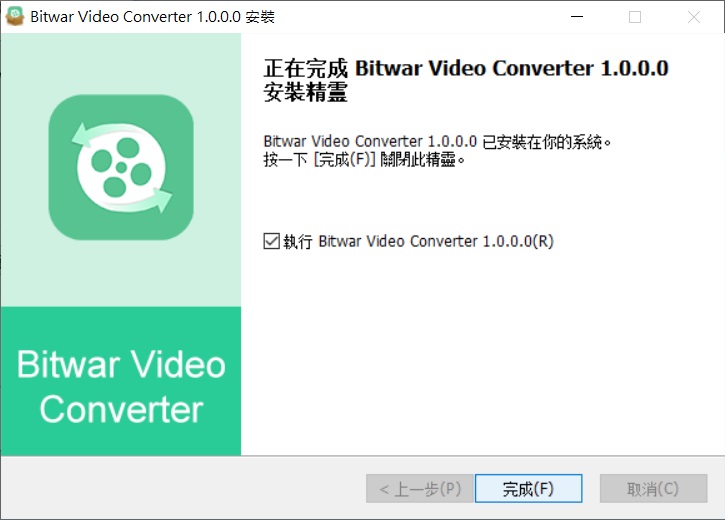Click the 安裝精靈 heading second line
The height and width of the screenshot is (520, 725).
(x=306, y=92)
